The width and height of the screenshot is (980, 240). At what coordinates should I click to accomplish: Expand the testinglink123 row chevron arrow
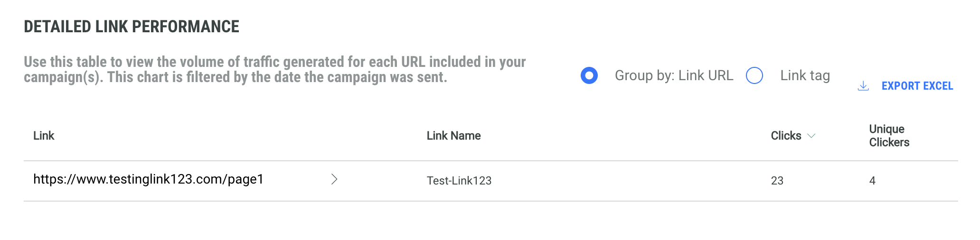[x=334, y=179]
